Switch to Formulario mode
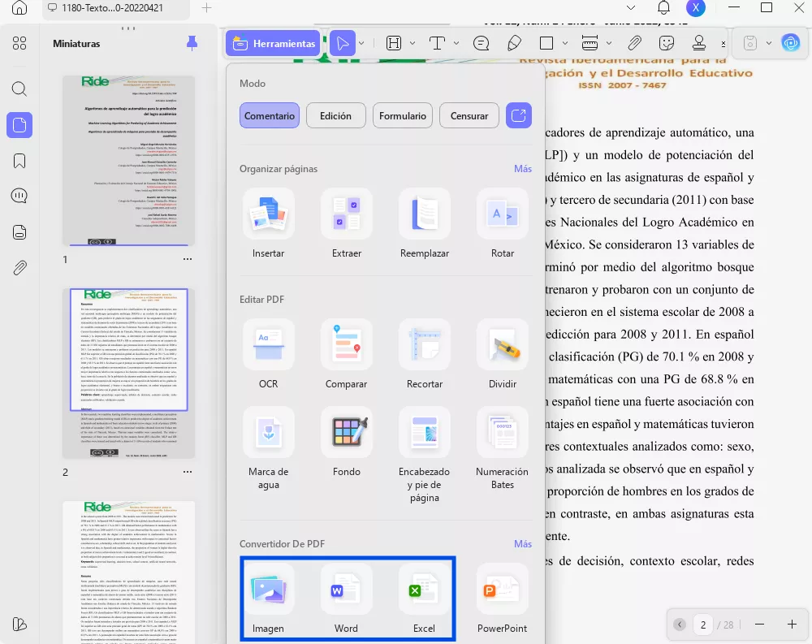The image size is (812, 644). (x=403, y=115)
